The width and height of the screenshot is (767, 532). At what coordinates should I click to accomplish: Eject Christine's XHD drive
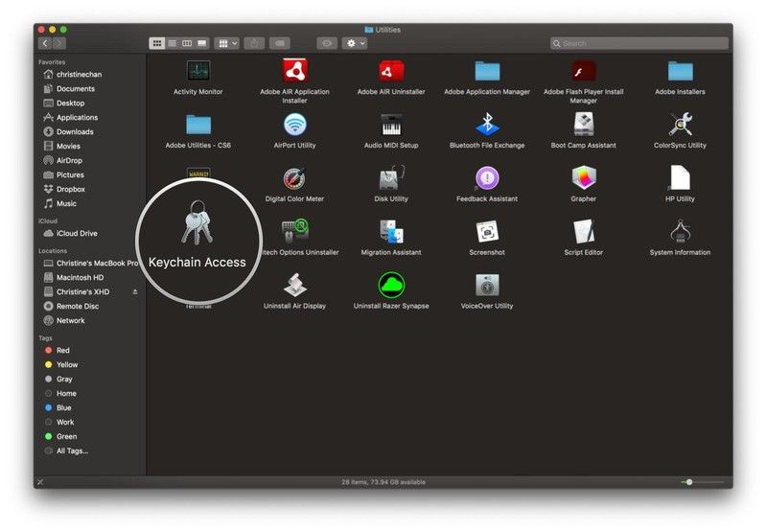[135, 291]
